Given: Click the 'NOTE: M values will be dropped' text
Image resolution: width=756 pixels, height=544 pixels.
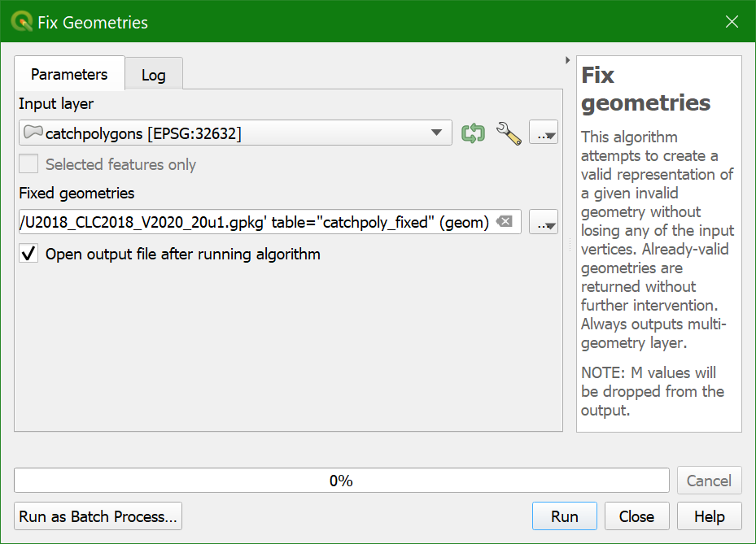Looking at the screenshot, I should (653, 391).
